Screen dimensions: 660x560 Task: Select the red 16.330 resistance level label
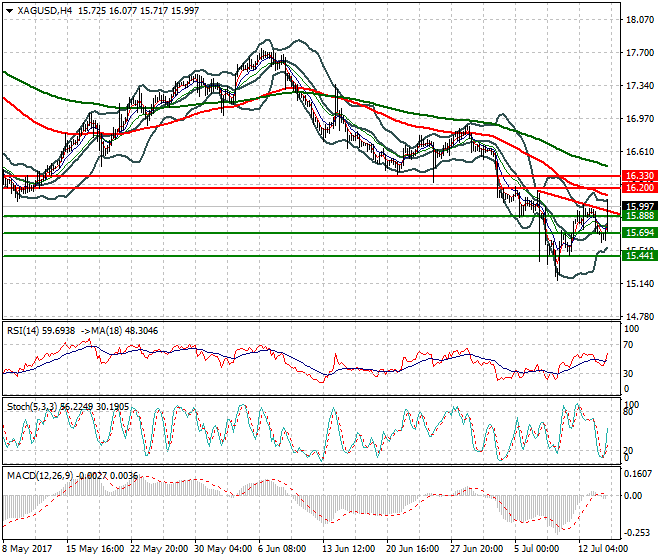click(640, 176)
